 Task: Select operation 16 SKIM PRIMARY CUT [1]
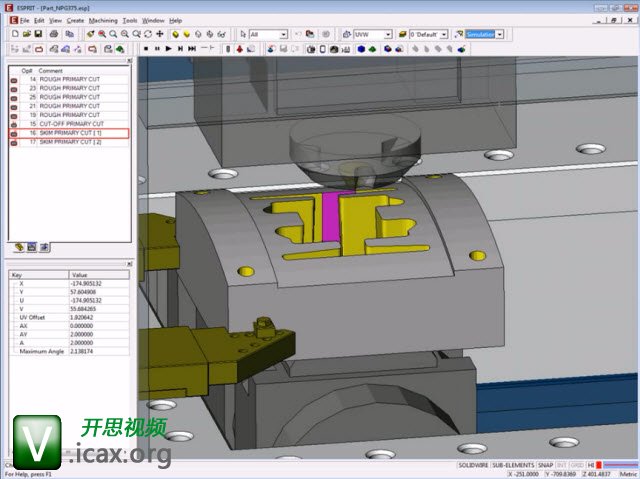pos(69,133)
